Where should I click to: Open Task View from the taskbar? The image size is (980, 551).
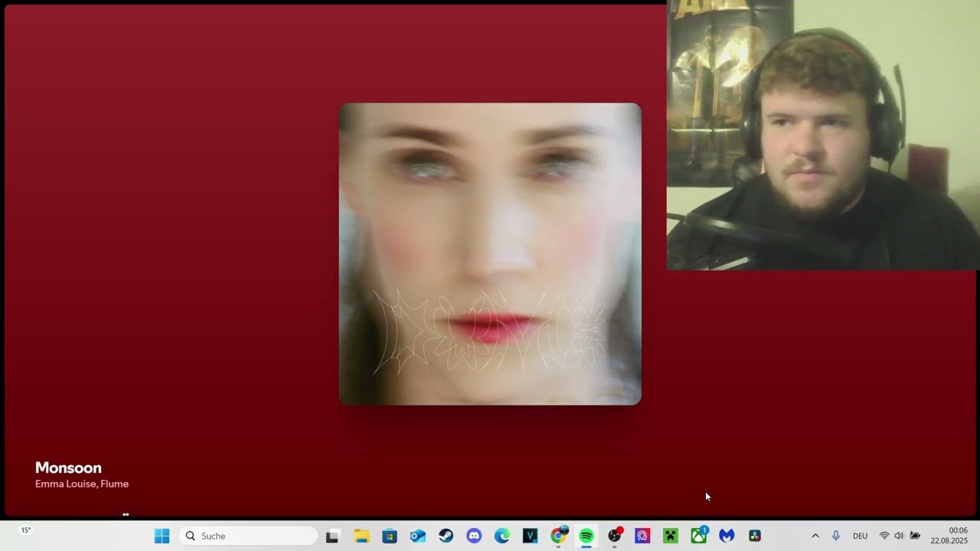[x=332, y=536]
